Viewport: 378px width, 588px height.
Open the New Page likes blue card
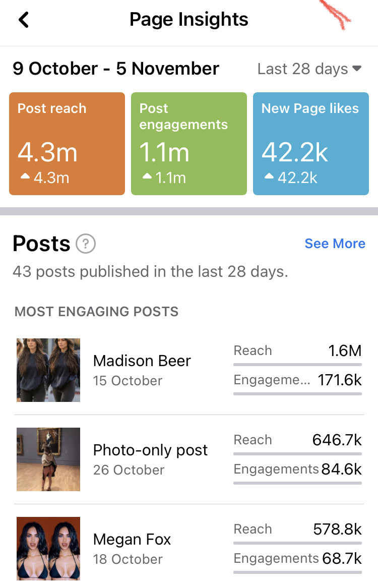pyautogui.click(x=311, y=144)
